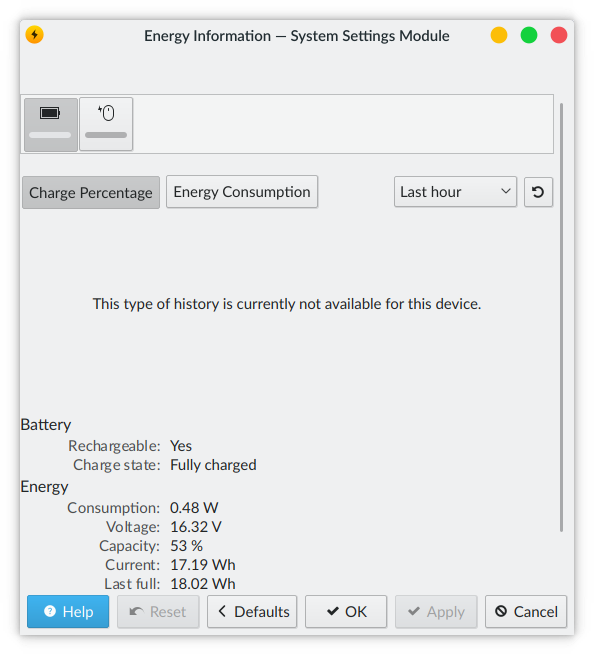Click the Apply button
The height and width of the screenshot is (655, 594).
click(436, 612)
